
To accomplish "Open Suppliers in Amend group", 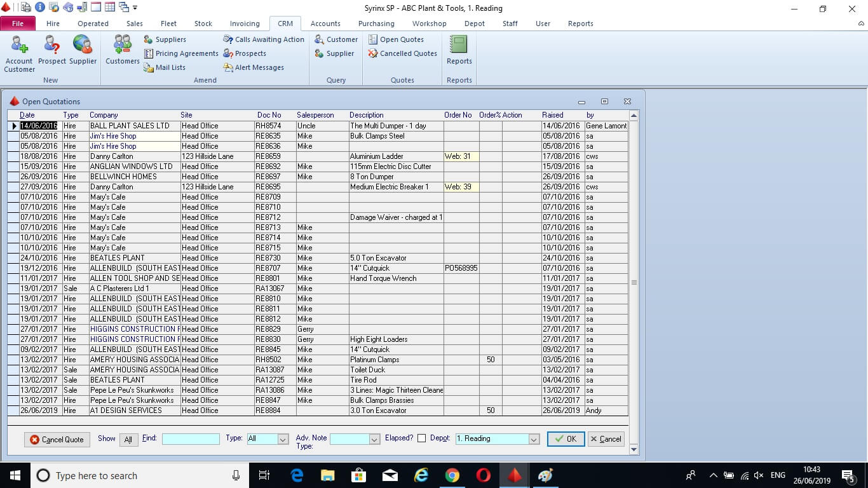I will click(x=165, y=39).
